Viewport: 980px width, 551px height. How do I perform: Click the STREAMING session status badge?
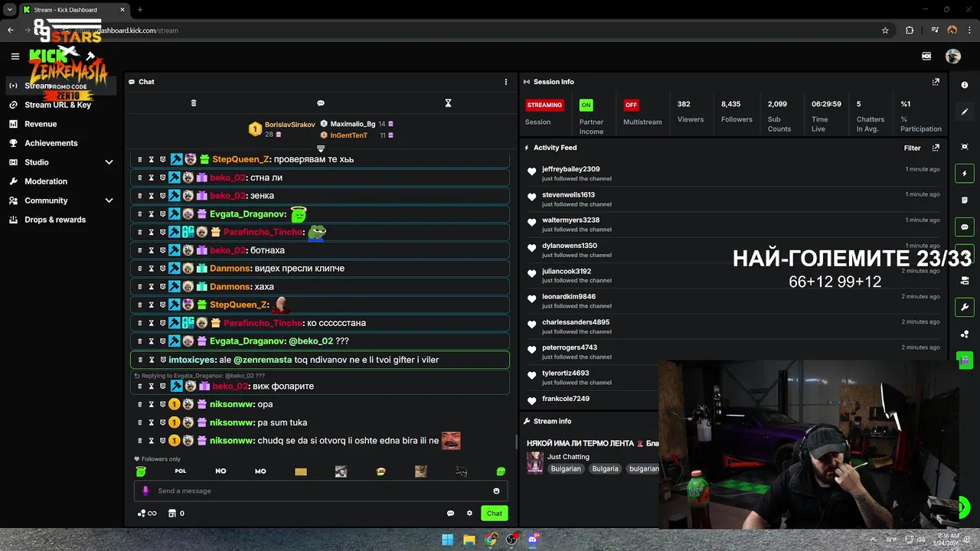[x=544, y=105]
